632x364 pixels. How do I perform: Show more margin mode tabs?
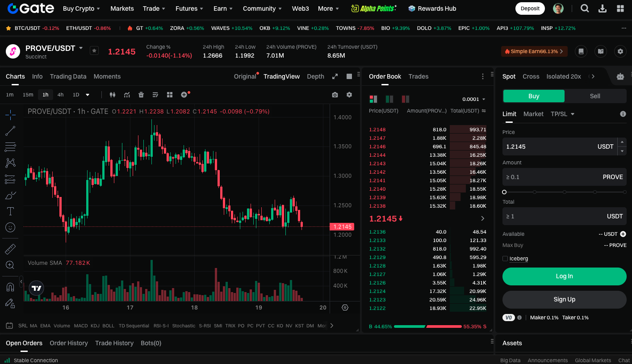(593, 76)
